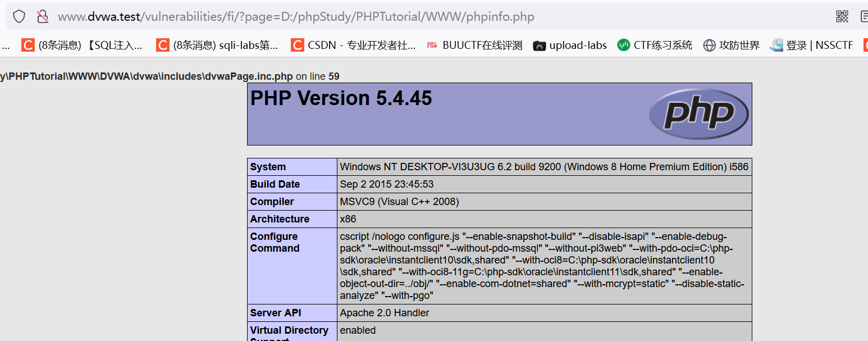868x341 pixels.
Task: Click the PHP Version 5.4.45 heading
Action: (341, 98)
